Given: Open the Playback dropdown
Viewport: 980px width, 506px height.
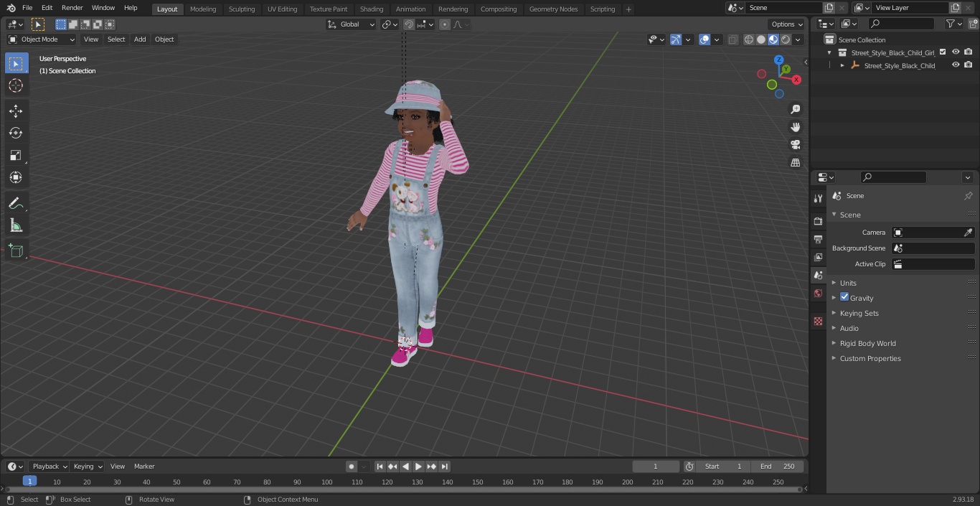Looking at the screenshot, I should coord(50,467).
